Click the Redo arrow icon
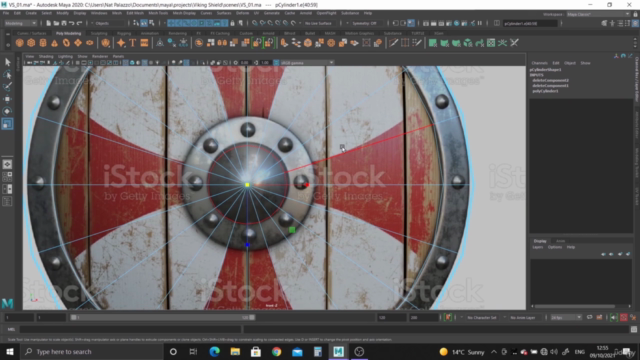Image resolution: width=640 pixels, height=360 pixels. (79, 23)
